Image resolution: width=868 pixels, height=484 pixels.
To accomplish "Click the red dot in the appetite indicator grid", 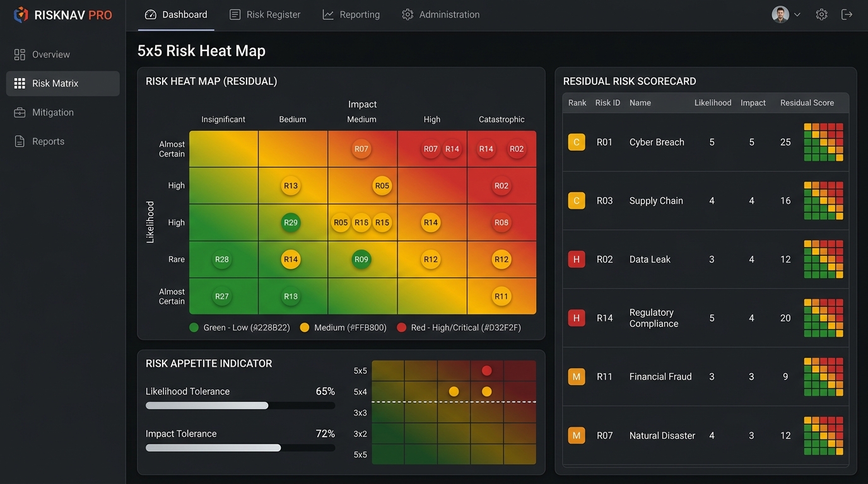I will click(486, 371).
